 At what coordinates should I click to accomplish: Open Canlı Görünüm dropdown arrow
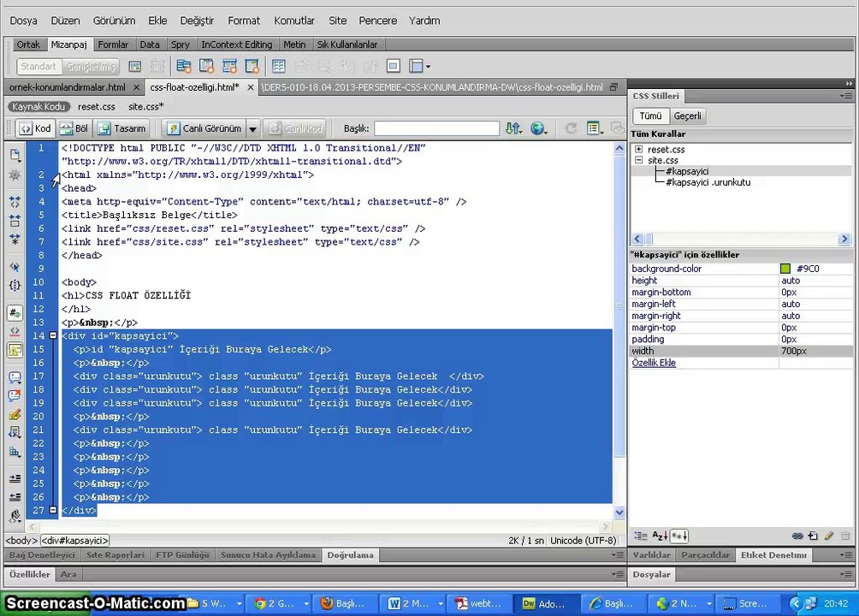click(252, 129)
